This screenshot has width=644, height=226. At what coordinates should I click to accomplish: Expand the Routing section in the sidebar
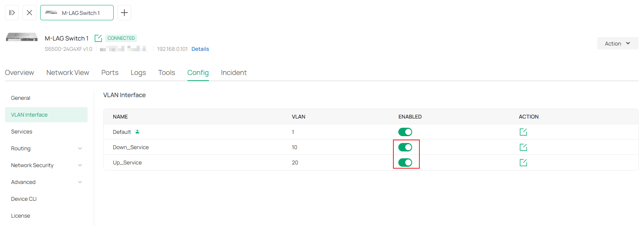pos(80,148)
